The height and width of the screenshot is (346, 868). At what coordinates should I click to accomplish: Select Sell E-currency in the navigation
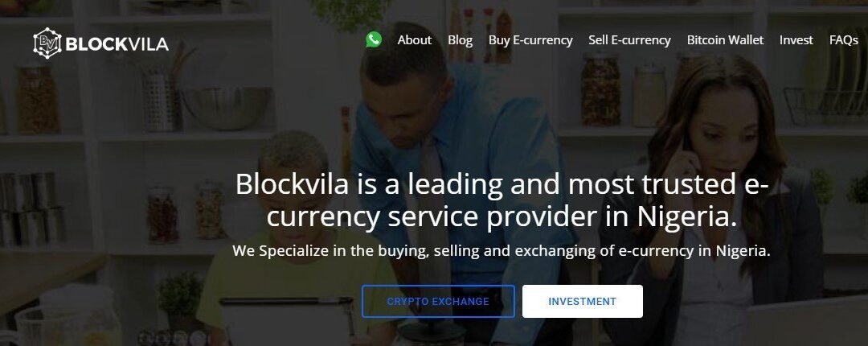(x=629, y=40)
